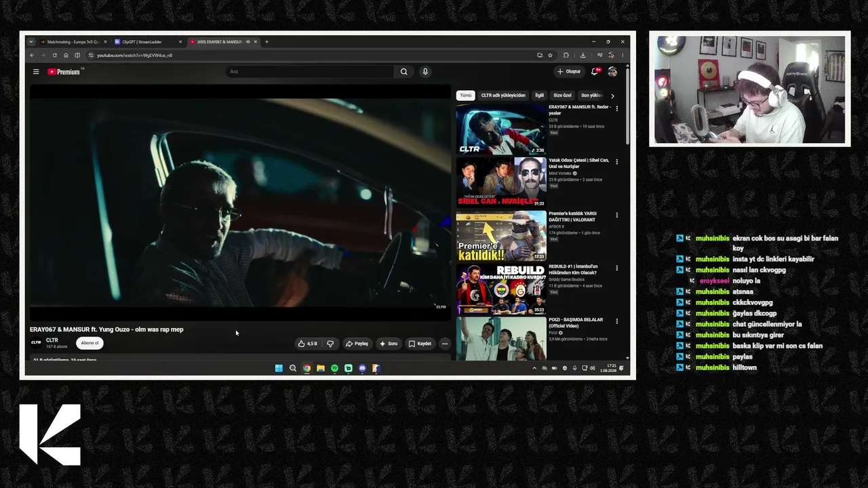This screenshot has height=488, width=868.
Task: Open File Explorer from the taskbar
Action: click(321, 368)
